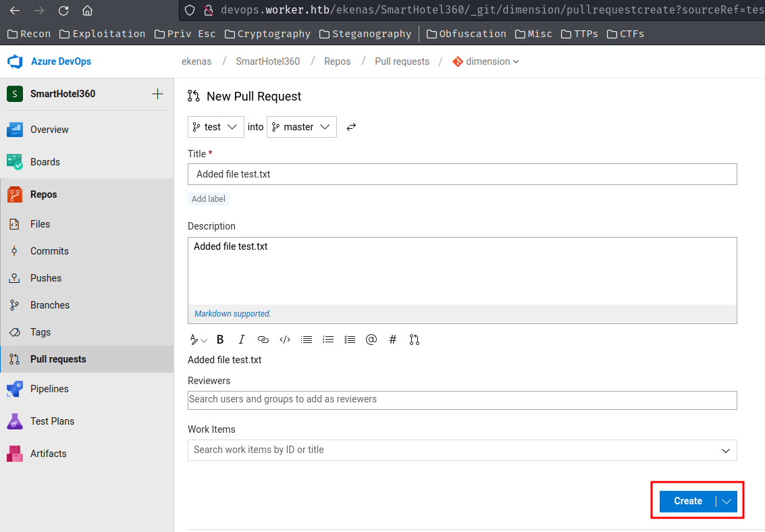The width and height of the screenshot is (765, 532).
Task: Open the Overview hub
Action: click(87, 130)
